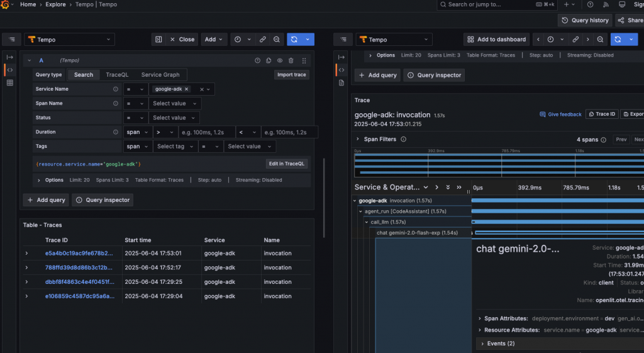Click the news feed icon in top bar
Viewport: 644px width, 353px height.
(x=605, y=4)
